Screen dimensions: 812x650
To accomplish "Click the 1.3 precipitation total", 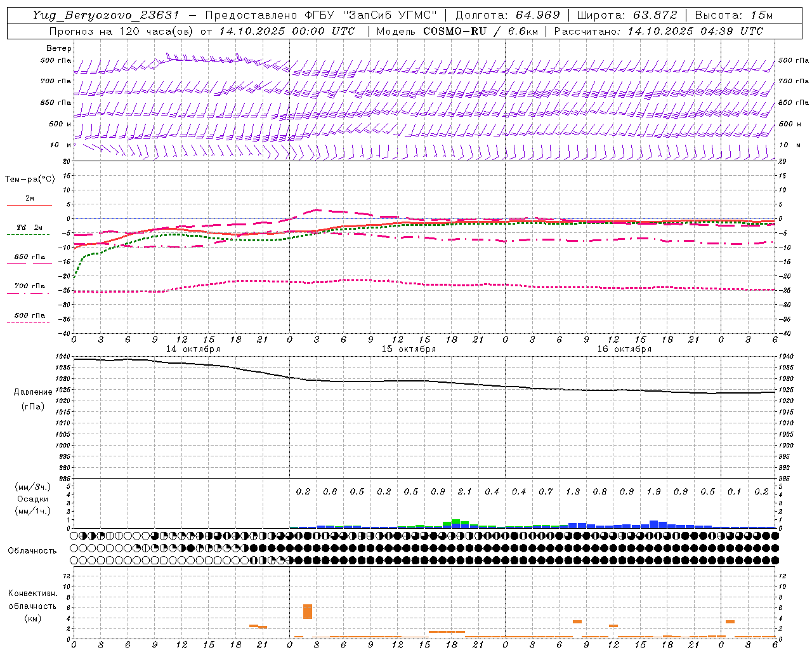I will 572,492.
